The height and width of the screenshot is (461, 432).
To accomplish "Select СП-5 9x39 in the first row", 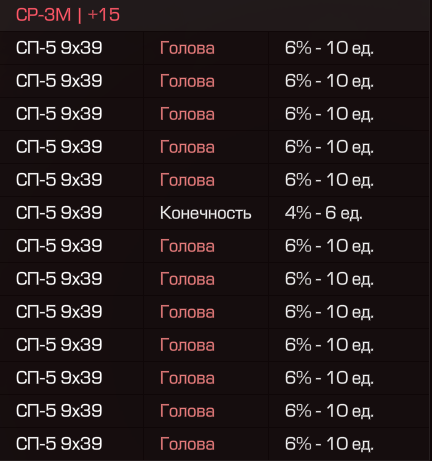I will 59,48.
